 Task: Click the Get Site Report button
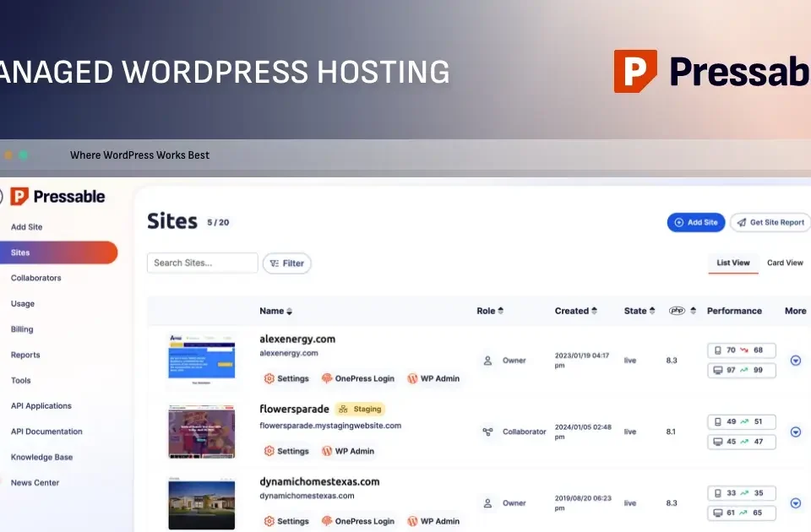point(770,222)
